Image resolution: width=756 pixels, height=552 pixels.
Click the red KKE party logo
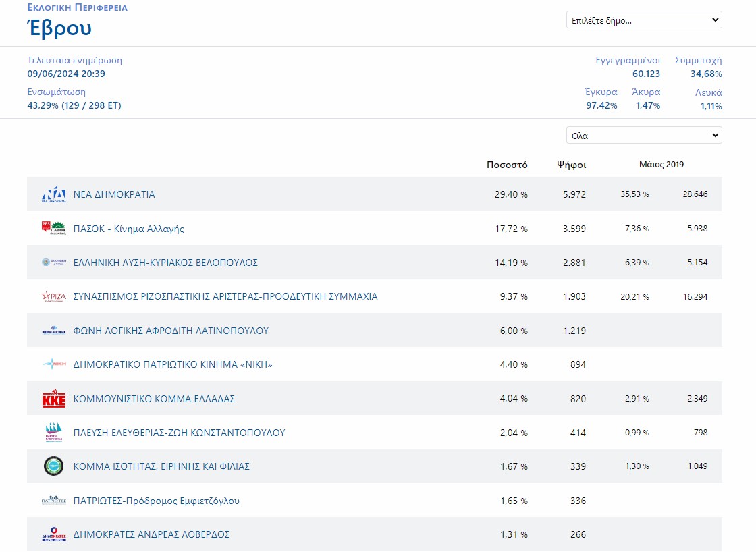(x=54, y=399)
